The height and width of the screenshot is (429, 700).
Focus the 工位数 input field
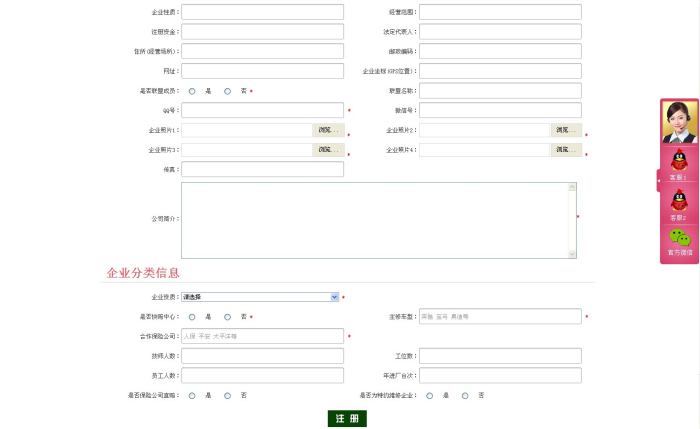(x=500, y=356)
